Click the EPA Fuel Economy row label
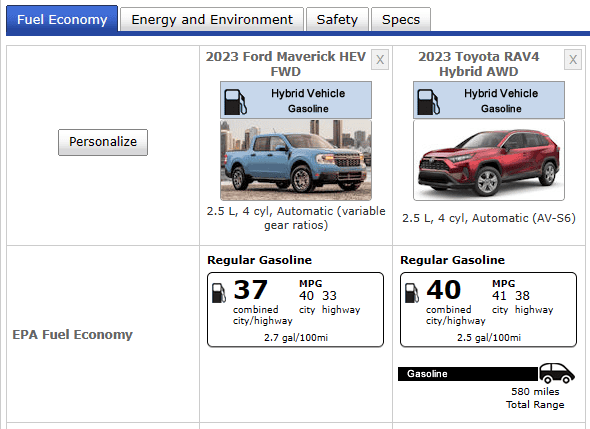The width and height of the screenshot is (590, 429). click(73, 334)
